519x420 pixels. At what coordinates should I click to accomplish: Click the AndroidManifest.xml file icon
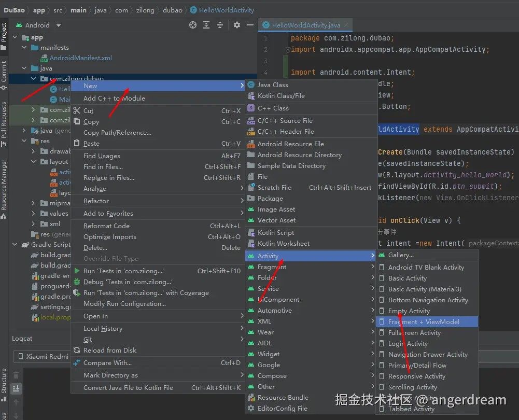click(x=45, y=58)
